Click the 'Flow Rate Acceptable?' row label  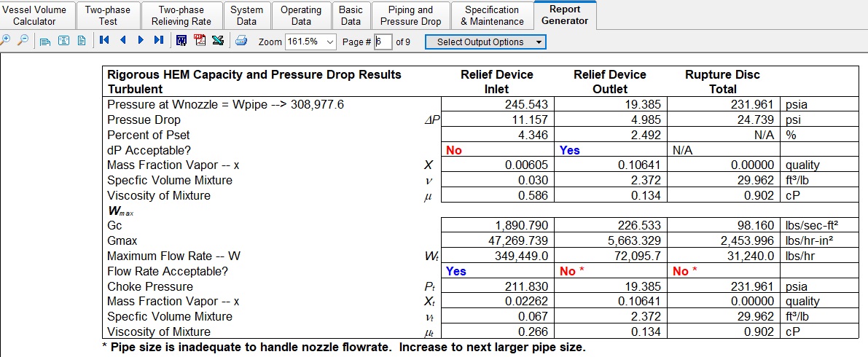(x=168, y=271)
